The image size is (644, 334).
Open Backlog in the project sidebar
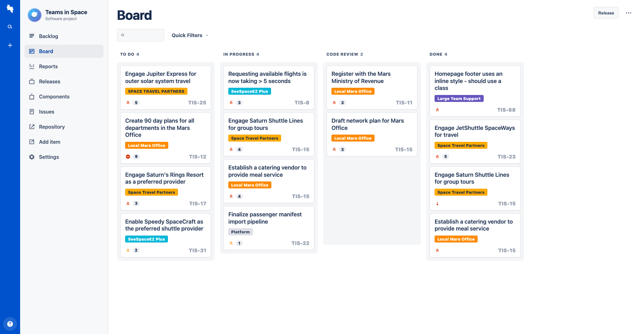[x=48, y=36]
